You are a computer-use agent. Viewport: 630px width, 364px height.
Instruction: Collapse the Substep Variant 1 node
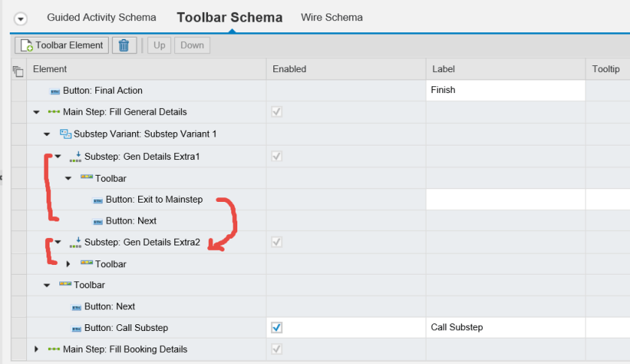pos(47,134)
